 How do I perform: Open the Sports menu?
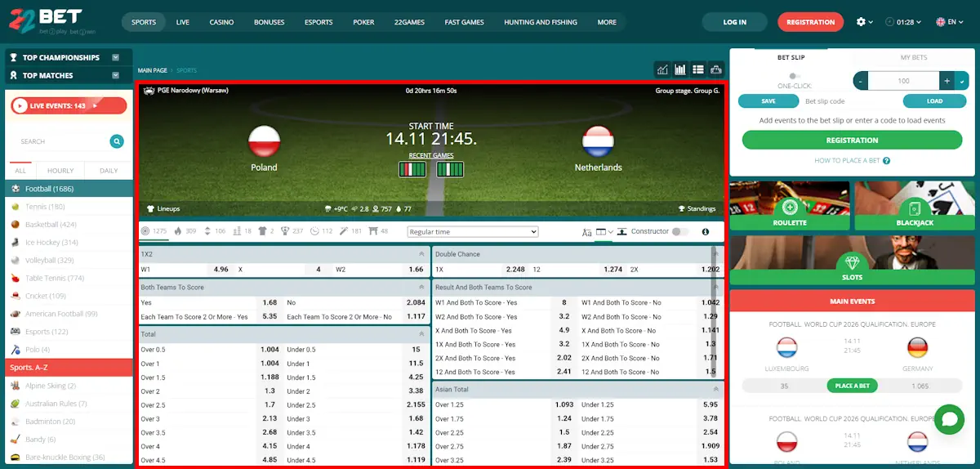(144, 22)
